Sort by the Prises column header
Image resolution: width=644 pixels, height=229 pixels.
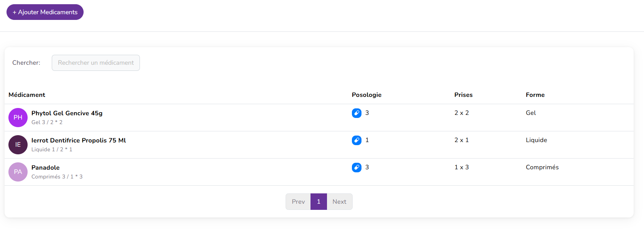point(463,95)
